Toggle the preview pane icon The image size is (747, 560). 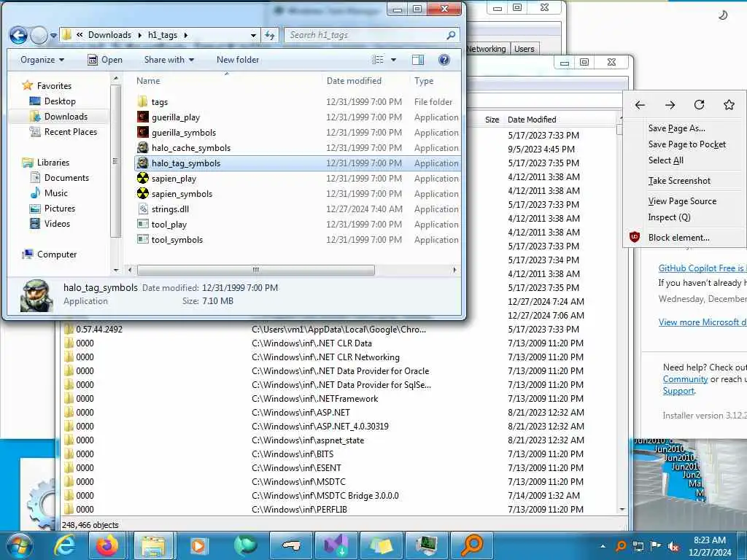[418, 60]
